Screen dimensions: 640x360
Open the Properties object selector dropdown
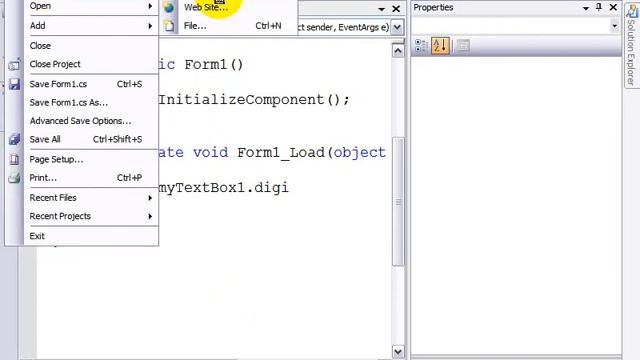614,26
